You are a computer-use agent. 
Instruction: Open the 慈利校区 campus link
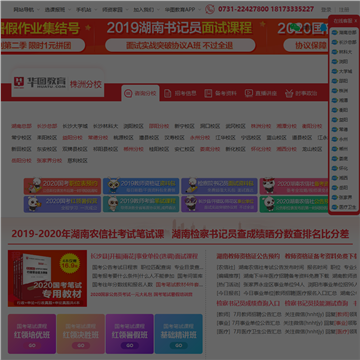[x=77, y=160]
